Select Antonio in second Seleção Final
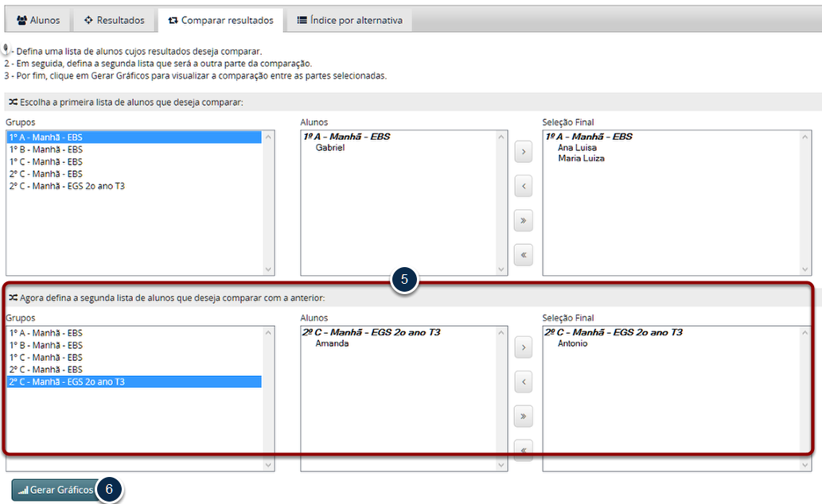The height and width of the screenshot is (504, 822). point(573,343)
